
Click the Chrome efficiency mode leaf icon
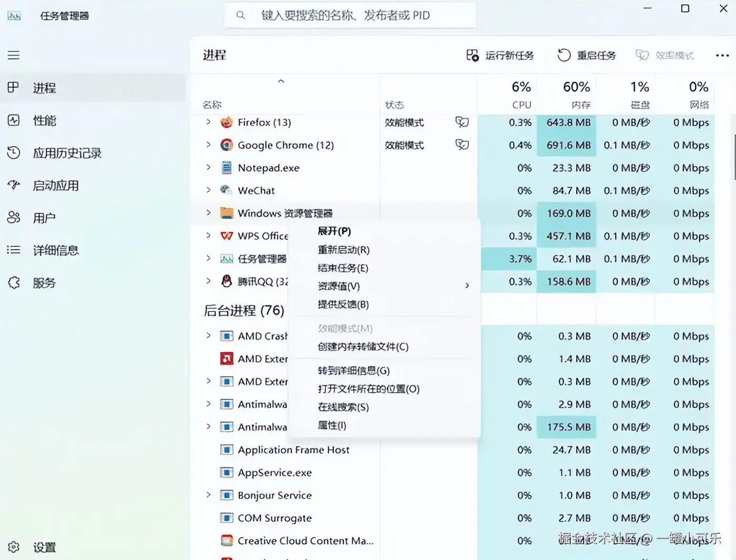point(462,145)
